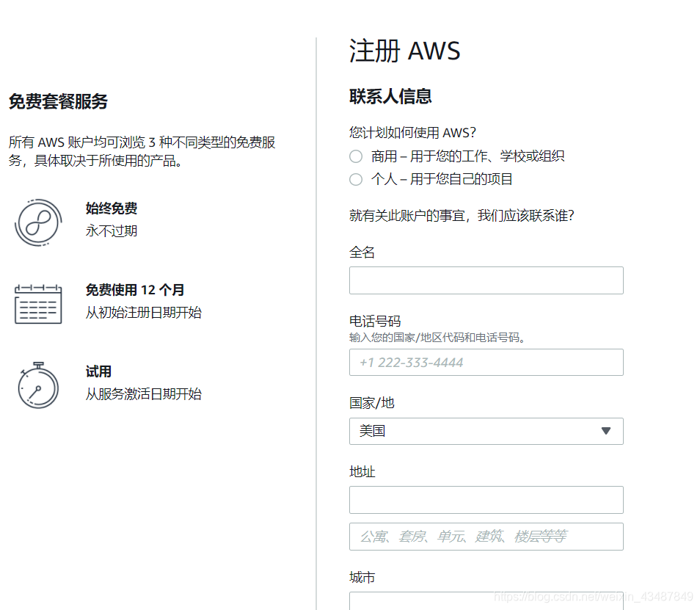Click the 所有 AWS 账户 description paragraph
The height and width of the screenshot is (610, 700).
(x=142, y=151)
